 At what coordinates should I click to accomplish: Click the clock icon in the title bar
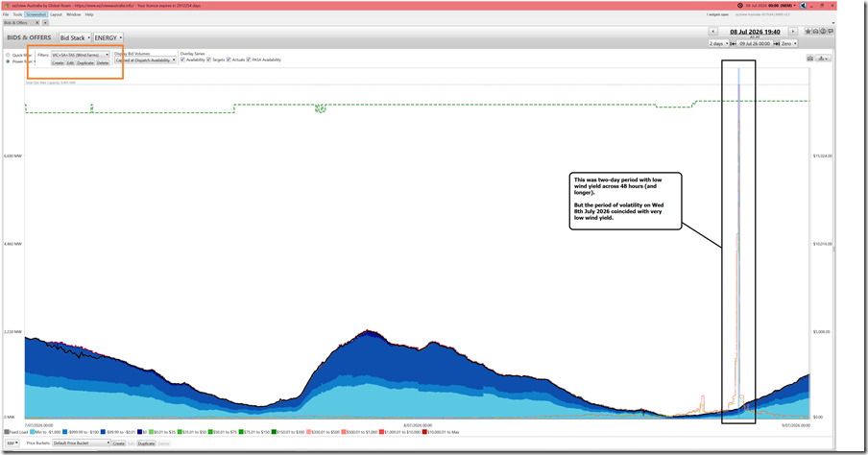(x=740, y=6)
